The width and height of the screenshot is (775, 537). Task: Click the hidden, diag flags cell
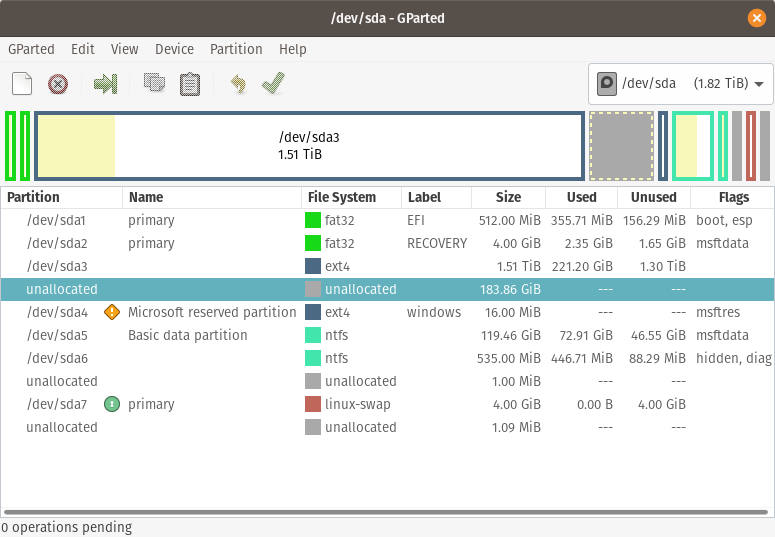pyautogui.click(x=734, y=358)
